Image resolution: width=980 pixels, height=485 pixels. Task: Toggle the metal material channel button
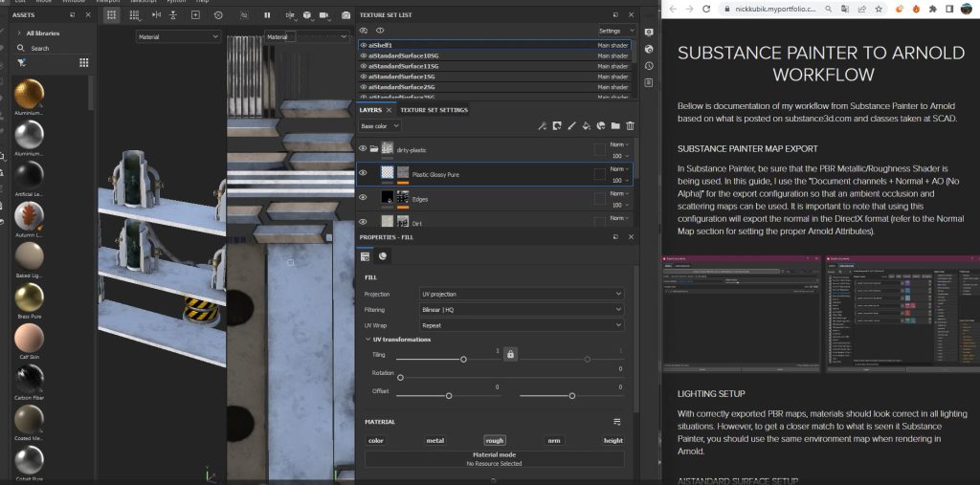pos(435,441)
